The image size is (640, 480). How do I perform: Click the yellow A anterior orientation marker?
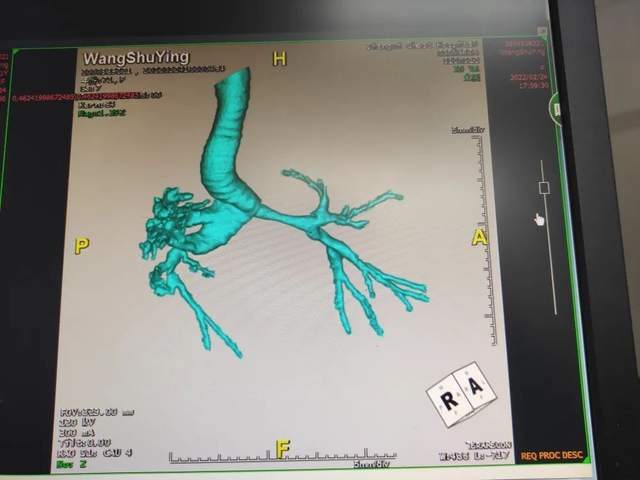pos(479,237)
